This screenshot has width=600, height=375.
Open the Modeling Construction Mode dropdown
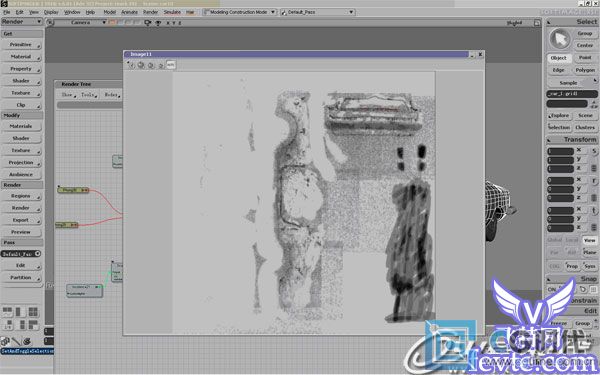pos(239,12)
